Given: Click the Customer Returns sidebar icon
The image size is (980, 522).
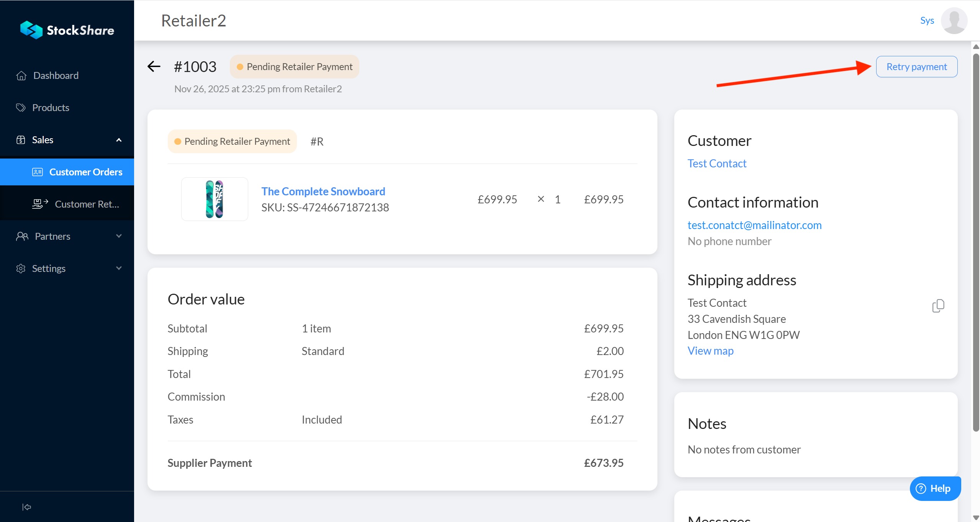Looking at the screenshot, I should click(40, 204).
